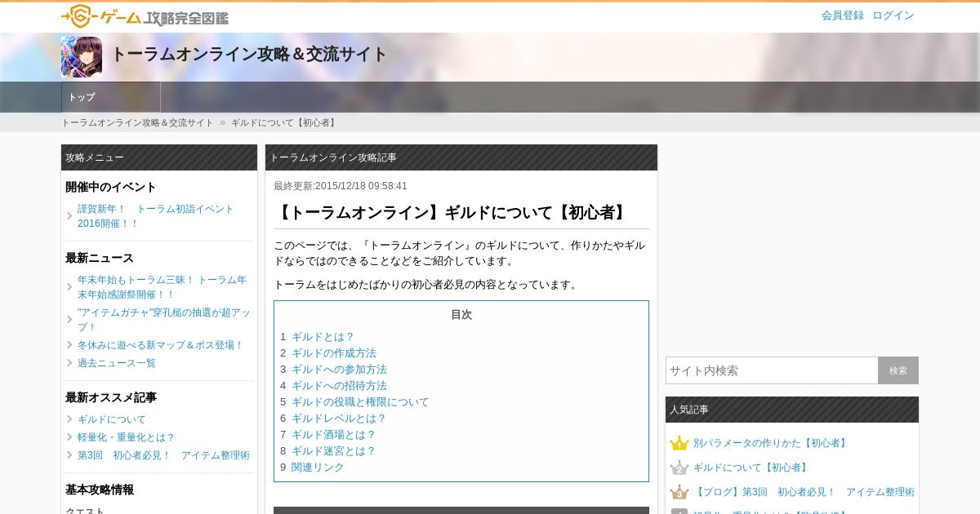Jump to contents item 3 ギルドへの参加方法
This screenshot has width=980, height=514.
tap(339, 370)
